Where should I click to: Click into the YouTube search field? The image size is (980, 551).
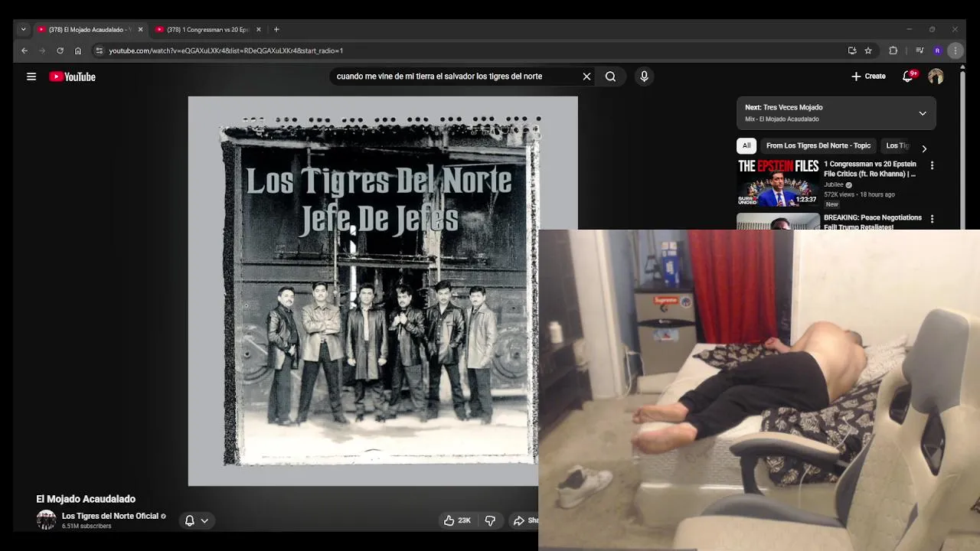coord(456,77)
